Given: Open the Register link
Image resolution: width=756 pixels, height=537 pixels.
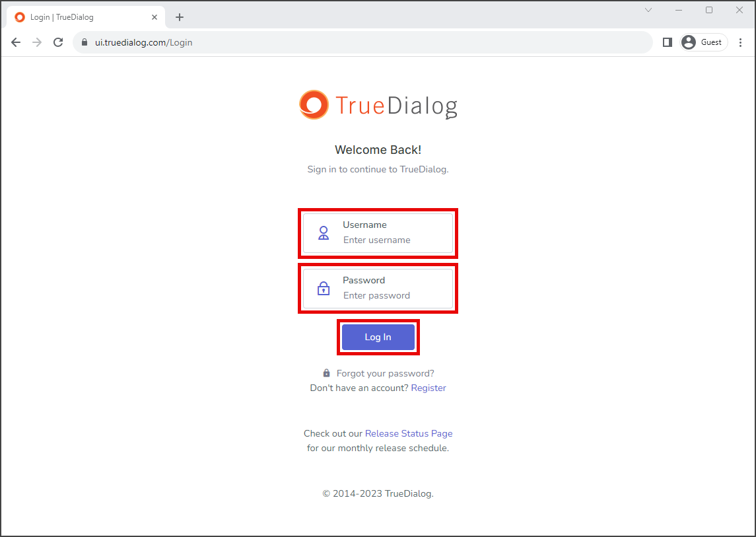Looking at the screenshot, I should tap(428, 388).
